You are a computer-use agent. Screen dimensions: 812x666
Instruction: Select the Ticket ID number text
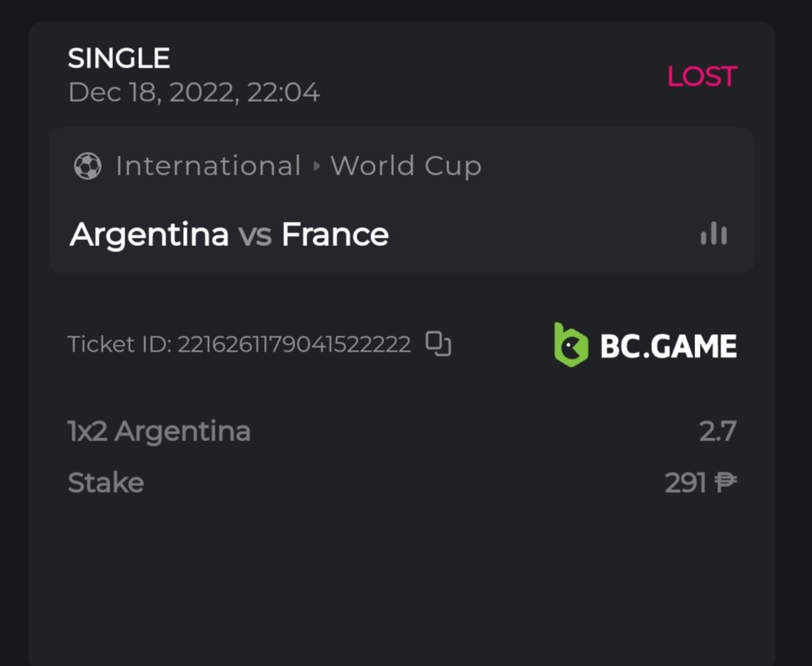pyautogui.click(x=294, y=345)
